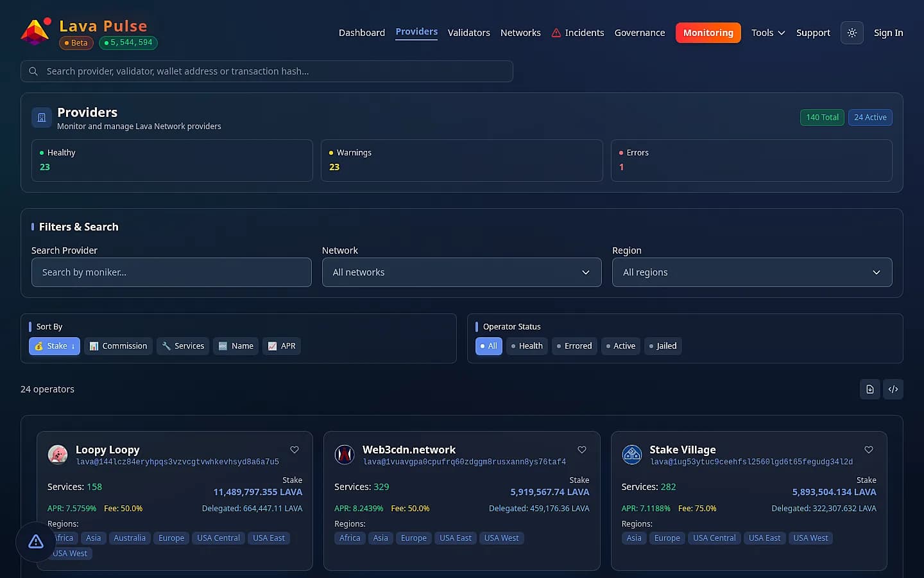
Task: Sort operators by Commission
Action: coord(118,346)
